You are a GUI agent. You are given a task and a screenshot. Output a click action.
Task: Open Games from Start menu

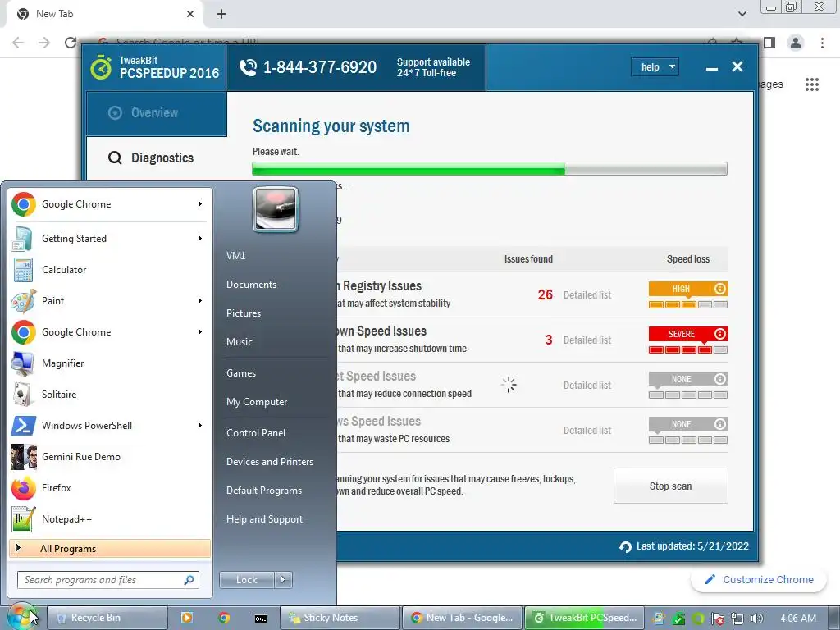coord(241,373)
